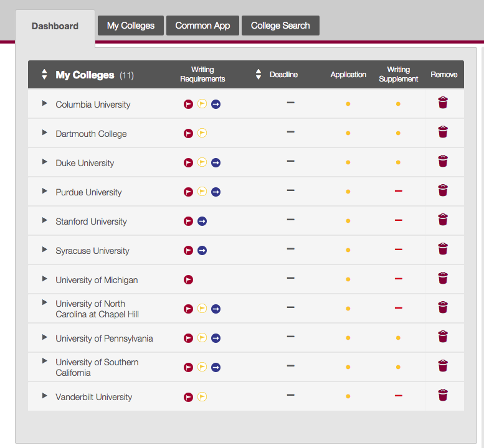This screenshot has width=484, height=448.
Task: Remove Columbia University with trash icon
Action: (x=443, y=103)
